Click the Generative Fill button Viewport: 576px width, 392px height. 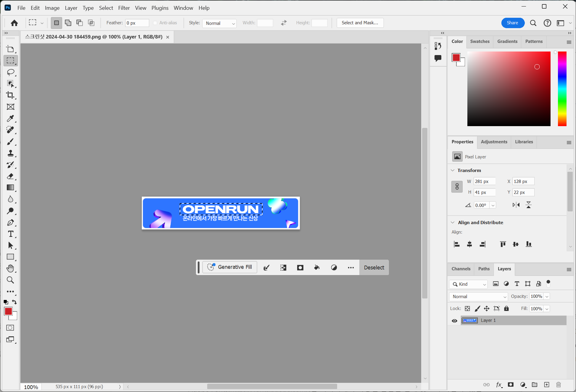click(x=230, y=267)
